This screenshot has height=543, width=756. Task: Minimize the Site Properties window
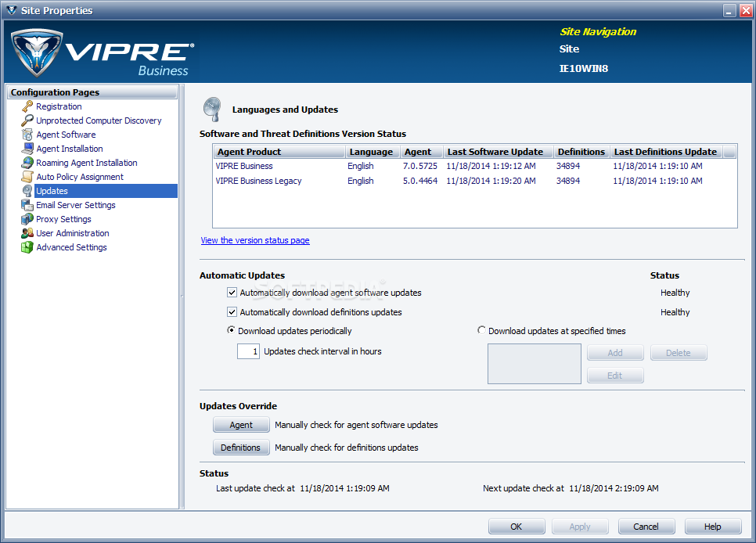click(729, 11)
